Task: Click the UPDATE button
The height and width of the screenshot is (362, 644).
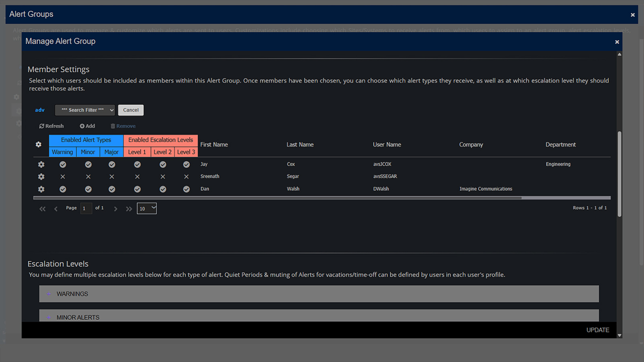Action: click(598, 330)
